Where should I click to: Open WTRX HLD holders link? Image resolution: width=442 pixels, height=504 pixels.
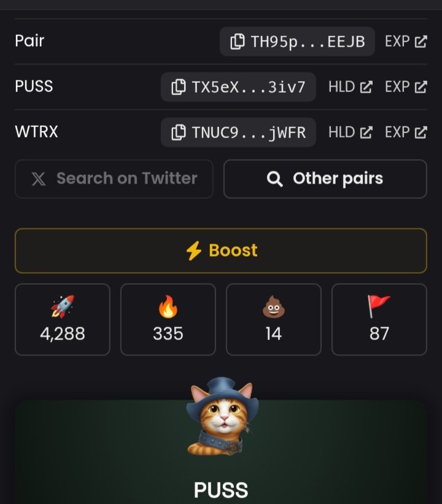[x=351, y=132]
